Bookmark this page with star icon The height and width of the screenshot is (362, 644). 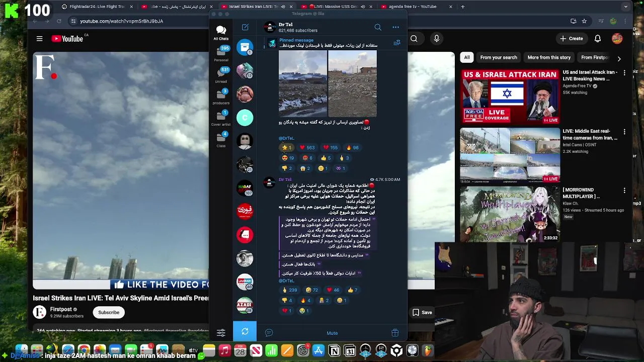(584, 21)
